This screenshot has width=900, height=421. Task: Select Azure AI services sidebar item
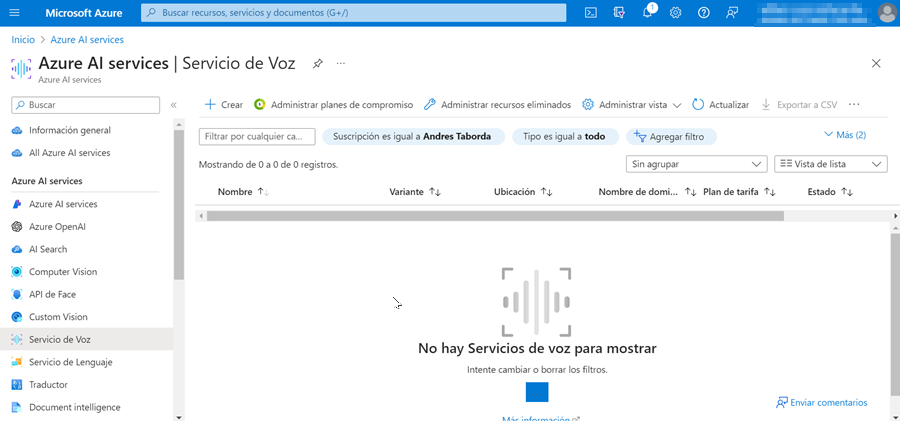(x=63, y=204)
